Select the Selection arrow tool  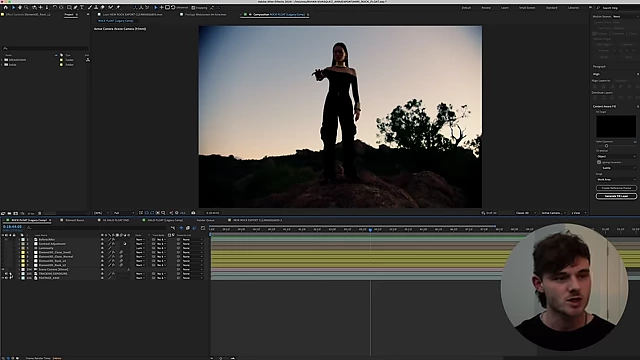tap(13, 7)
